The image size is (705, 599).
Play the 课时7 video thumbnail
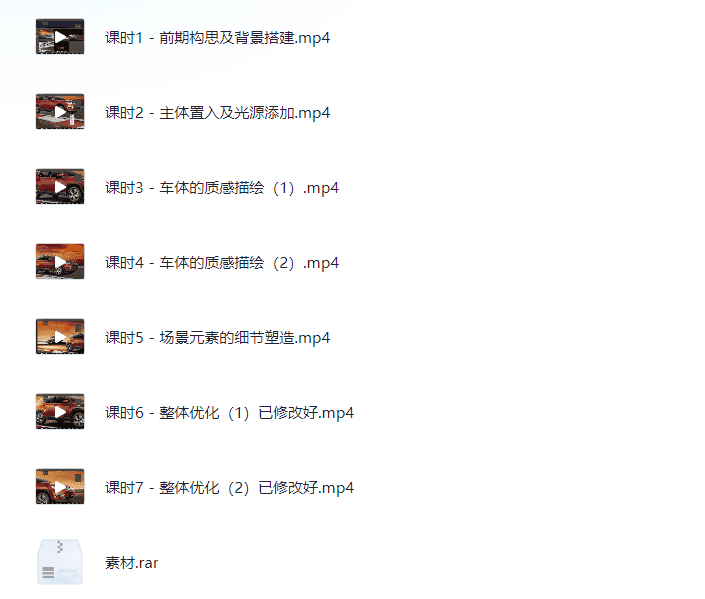[60, 486]
